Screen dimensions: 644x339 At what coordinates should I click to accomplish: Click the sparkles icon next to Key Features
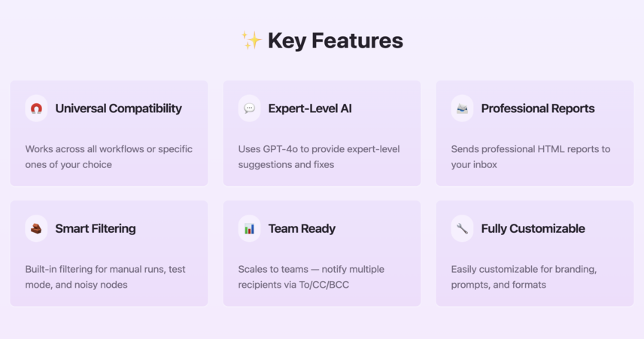pos(251,41)
